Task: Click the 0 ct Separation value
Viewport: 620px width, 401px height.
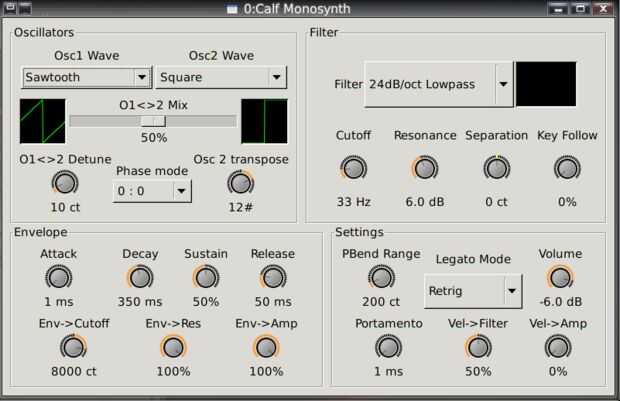Action: pyautogui.click(x=496, y=202)
